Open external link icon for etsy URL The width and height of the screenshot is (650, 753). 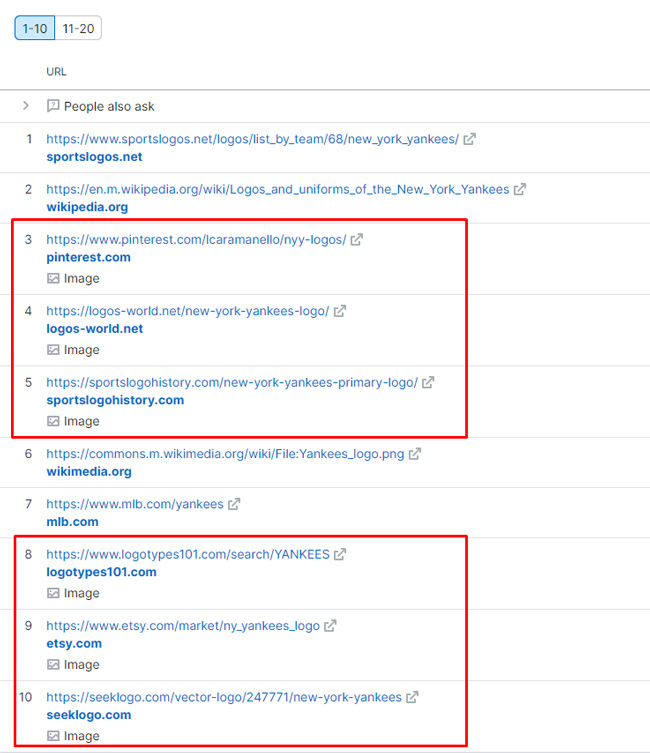(x=330, y=626)
